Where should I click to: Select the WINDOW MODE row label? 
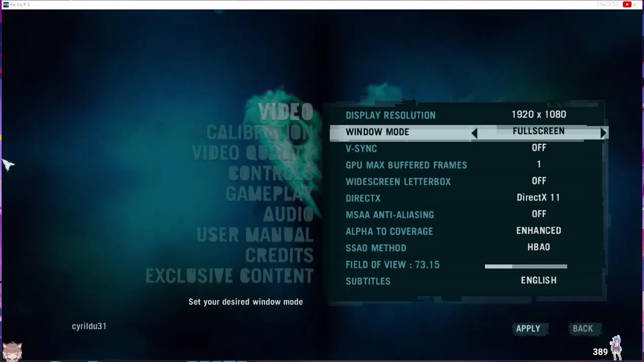(x=377, y=132)
